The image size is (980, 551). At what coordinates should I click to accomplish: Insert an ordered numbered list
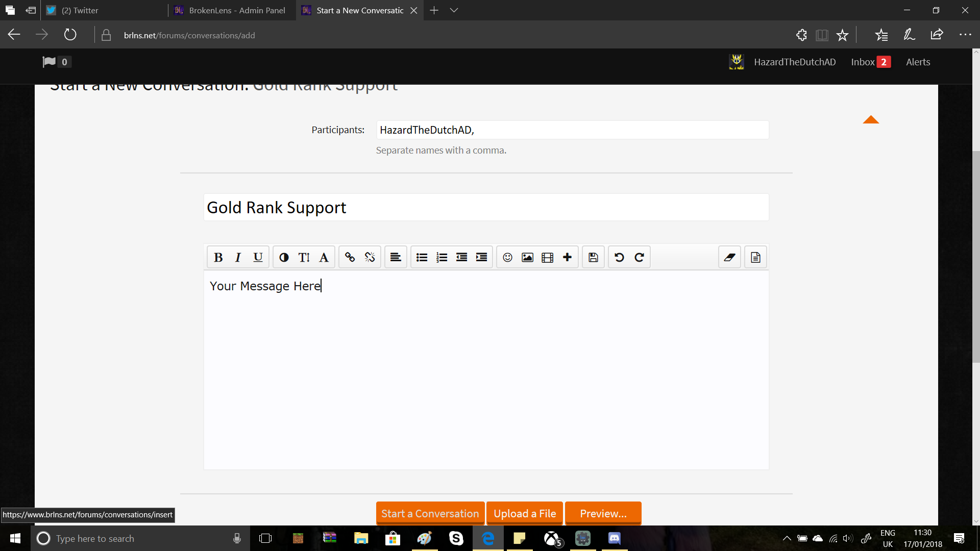[x=442, y=257]
